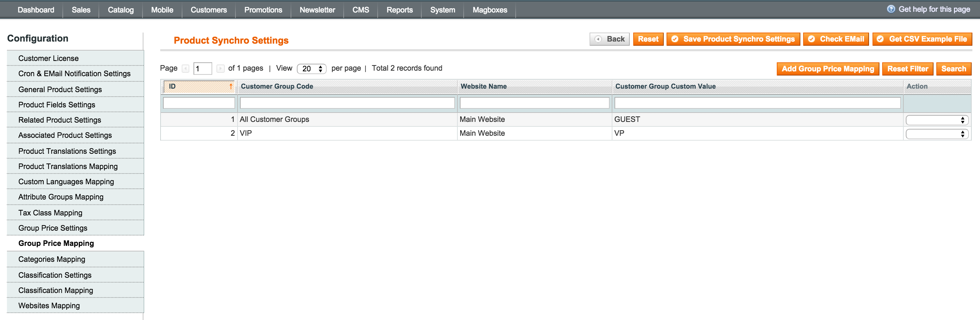Screen dimensions: 980x320
Task: Open Classification Mapping tab
Action: click(x=75, y=290)
